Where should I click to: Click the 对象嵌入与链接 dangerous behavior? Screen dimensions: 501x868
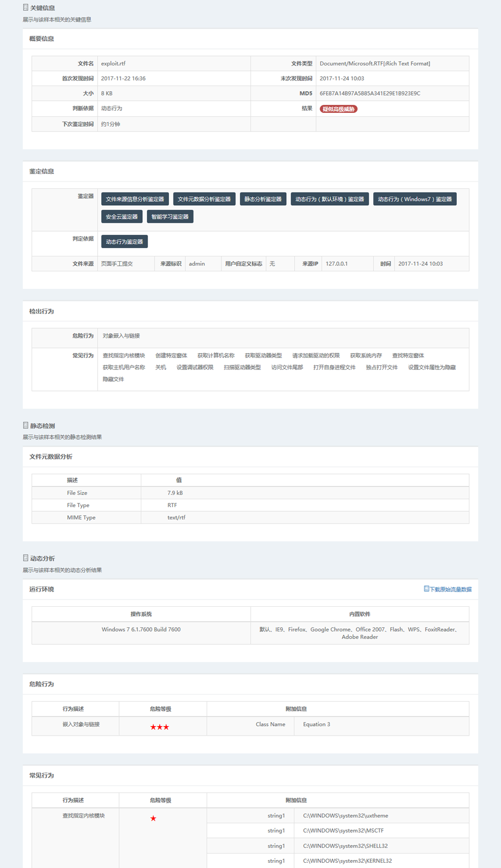coord(121,336)
